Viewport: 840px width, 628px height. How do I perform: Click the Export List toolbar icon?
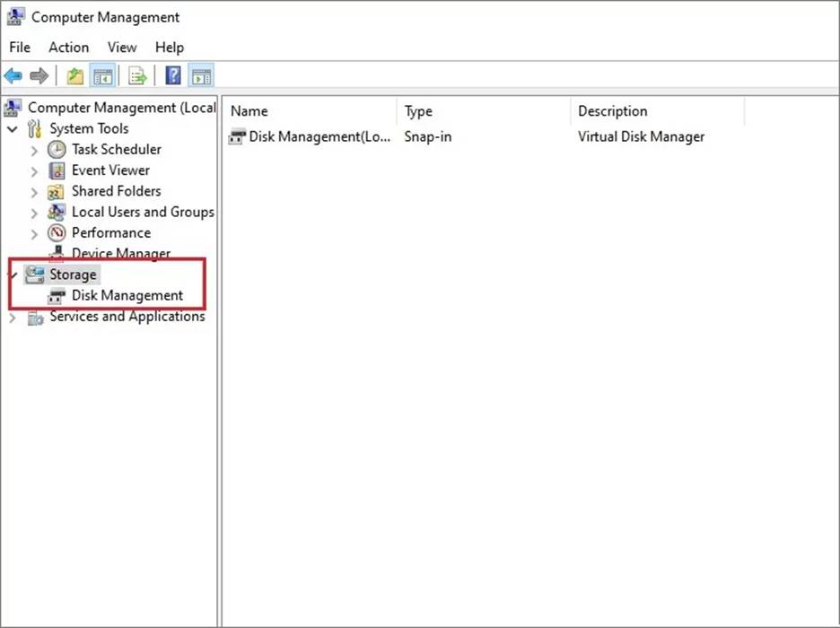tap(137, 76)
